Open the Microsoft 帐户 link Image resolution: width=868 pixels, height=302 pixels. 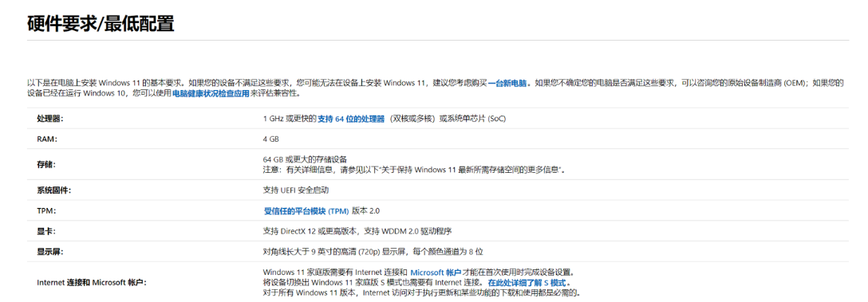pyautogui.click(x=436, y=273)
